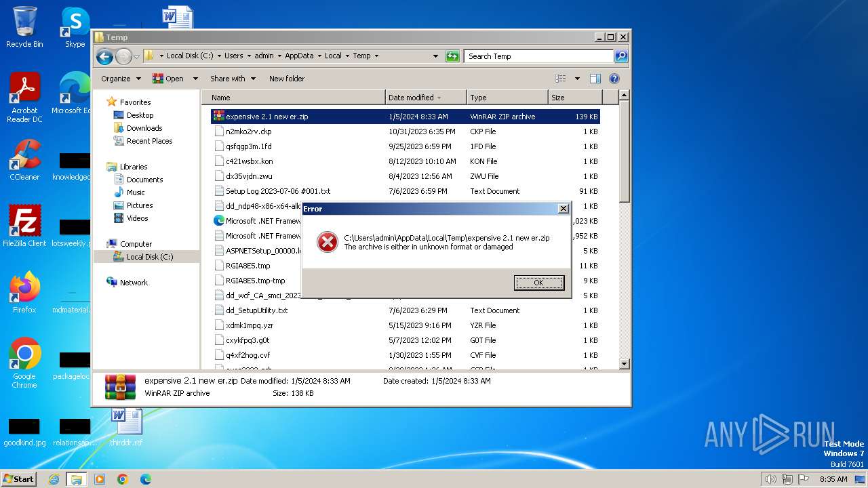
Task: Launch Internet Explorer from the taskbar
Action: pyautogui.click(x=54, y=479)
